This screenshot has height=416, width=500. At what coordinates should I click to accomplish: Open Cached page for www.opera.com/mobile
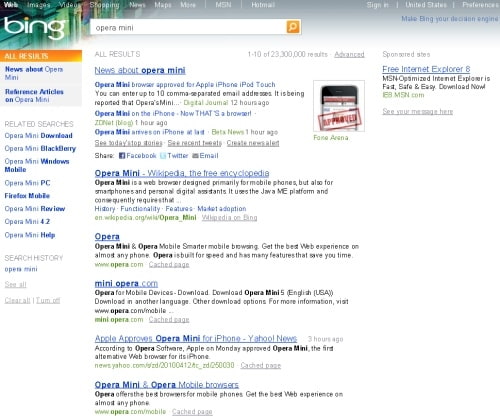tap(192, 412)
